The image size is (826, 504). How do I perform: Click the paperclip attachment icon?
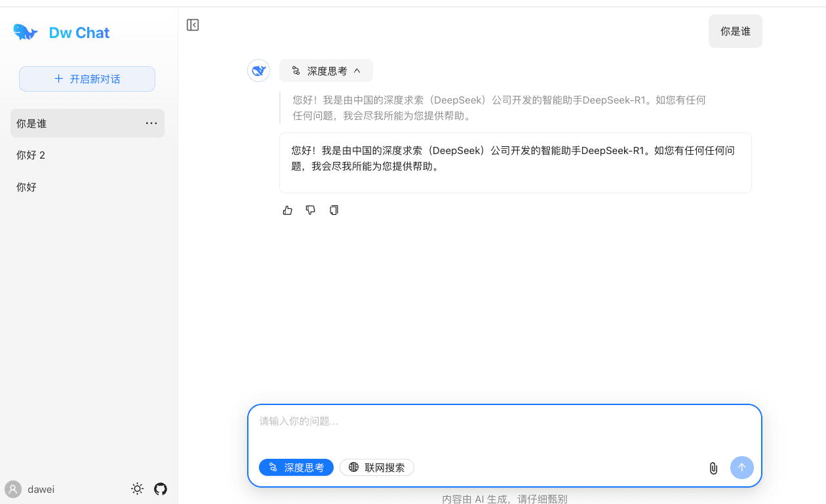[x=713, y=468]
